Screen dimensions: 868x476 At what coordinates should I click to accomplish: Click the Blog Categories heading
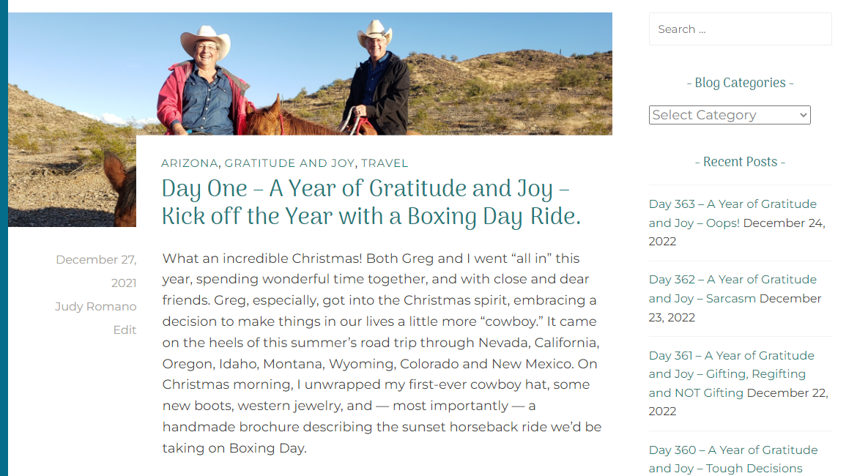click(740, 83)
